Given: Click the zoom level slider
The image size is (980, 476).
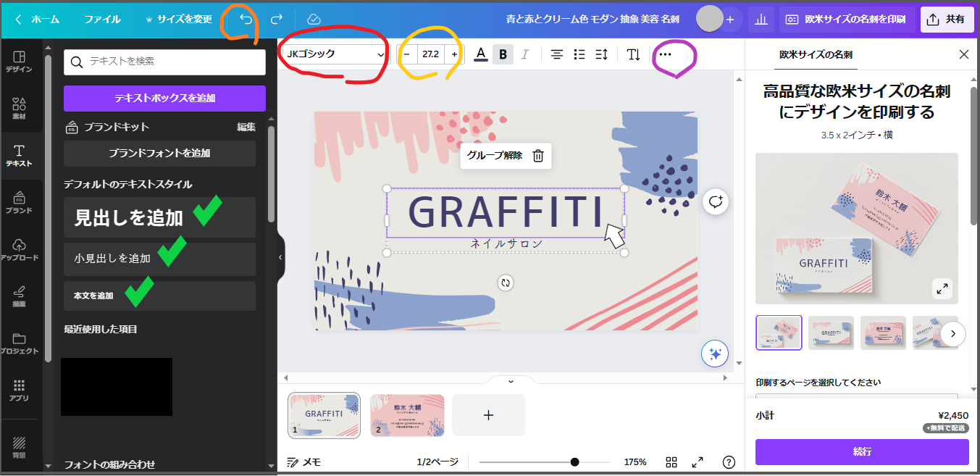Looking at the screenshot, I should (544, 462).
